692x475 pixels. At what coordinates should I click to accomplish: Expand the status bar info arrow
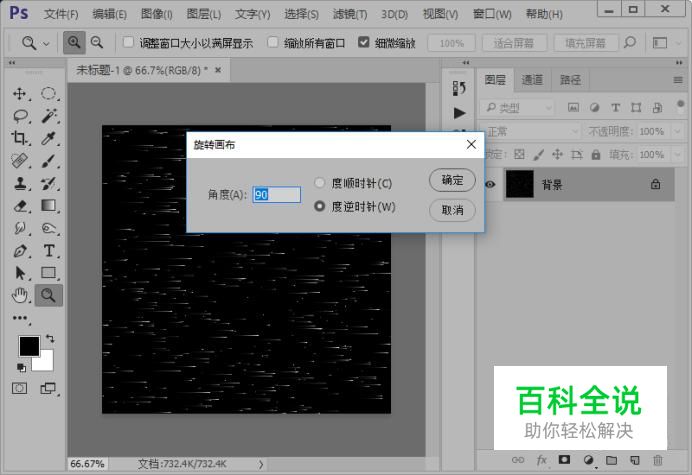[261, 464]
